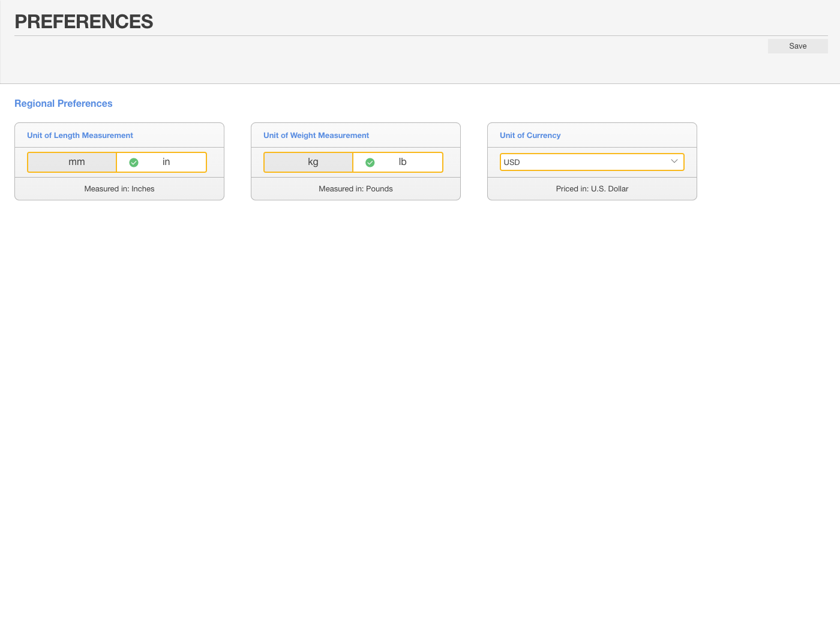Click 'Priced in: U.S. Dollar' text

tap(592, 189)
